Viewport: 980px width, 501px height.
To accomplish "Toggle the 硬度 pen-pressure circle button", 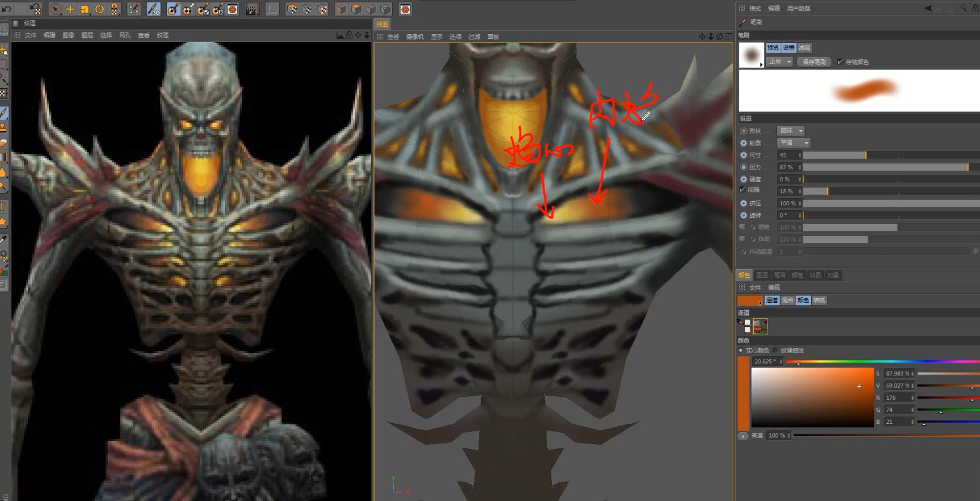I will coord(744,179).
